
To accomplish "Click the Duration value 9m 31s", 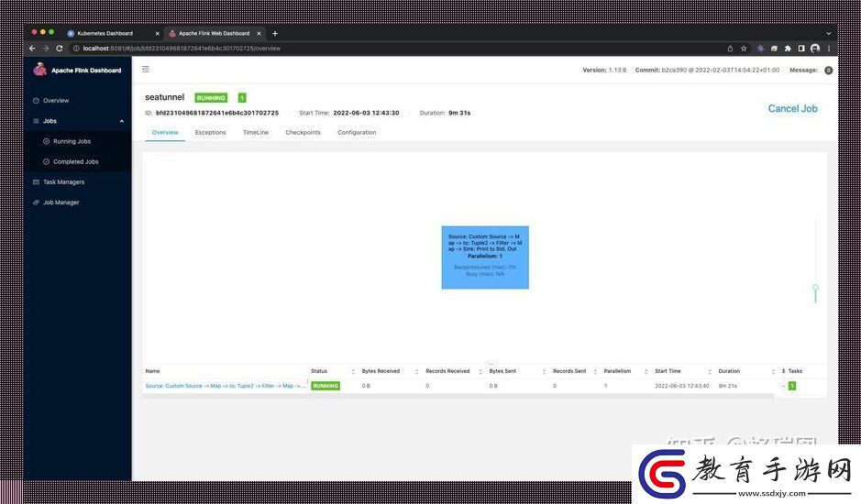I will tap(459, 113).
